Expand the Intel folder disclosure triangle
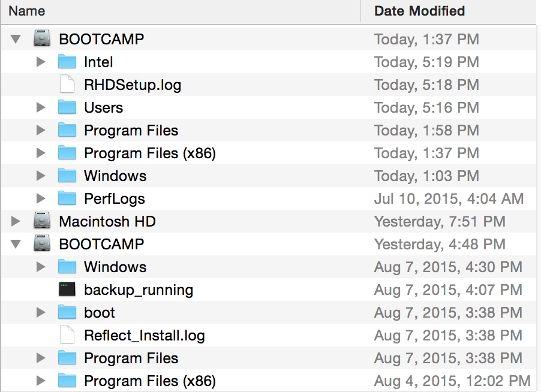Viewport: 541px width, 392px height. tap(41, 62)
